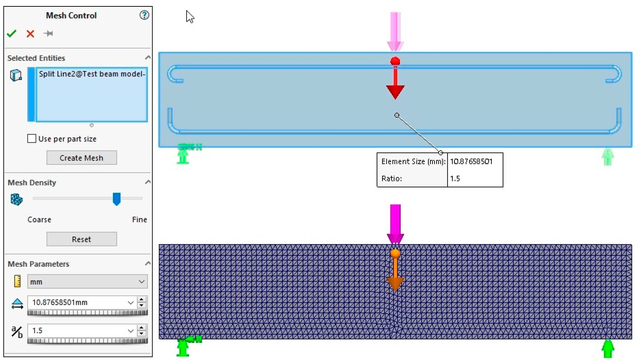Enable Use per part size checkbox
This screenshot has height=364, width=636.
32,138
